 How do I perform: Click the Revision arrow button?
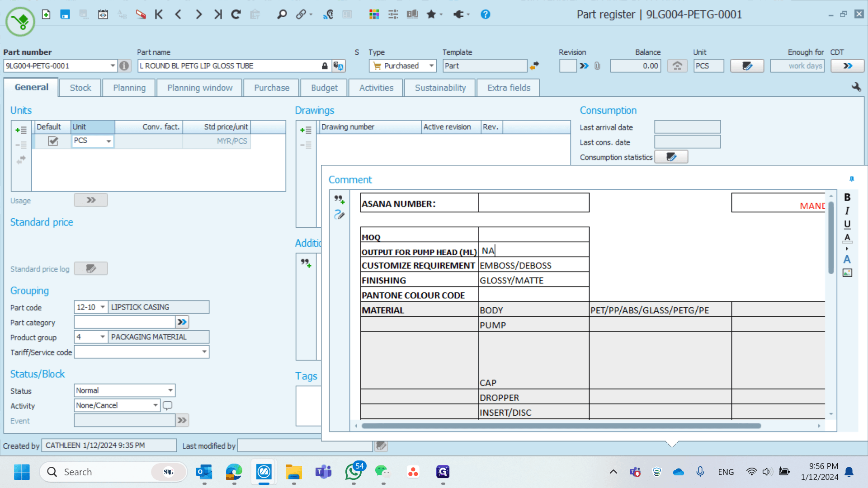pos(584,66)
